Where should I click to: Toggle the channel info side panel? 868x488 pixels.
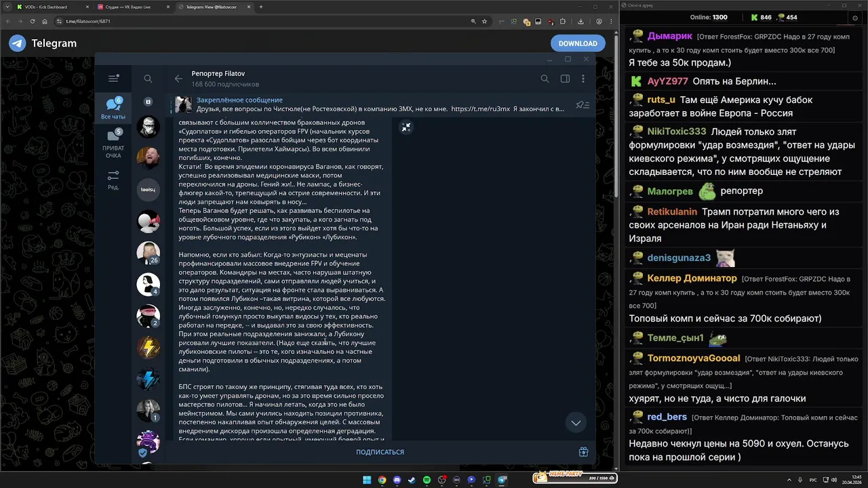pyautogui.click(x=565, y=79)
